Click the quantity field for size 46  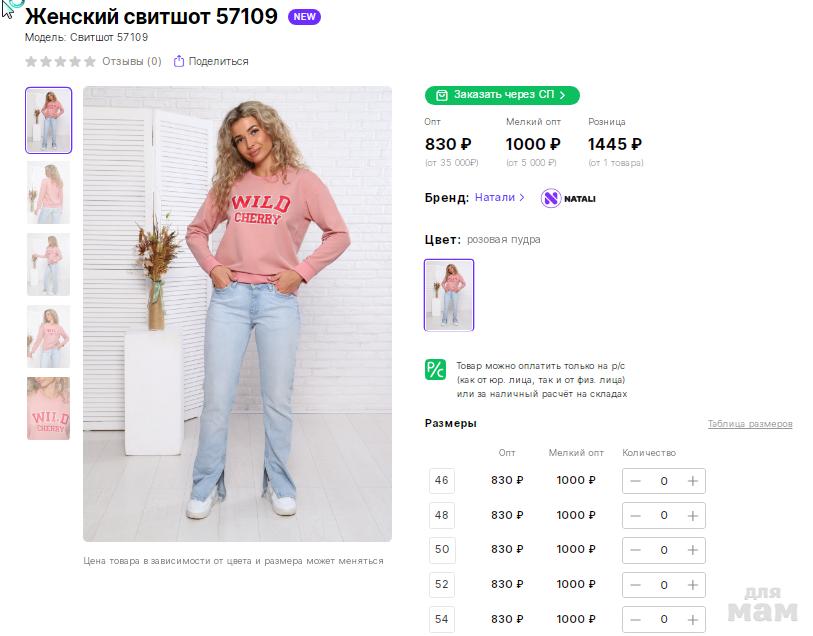(x=664, y=481)
